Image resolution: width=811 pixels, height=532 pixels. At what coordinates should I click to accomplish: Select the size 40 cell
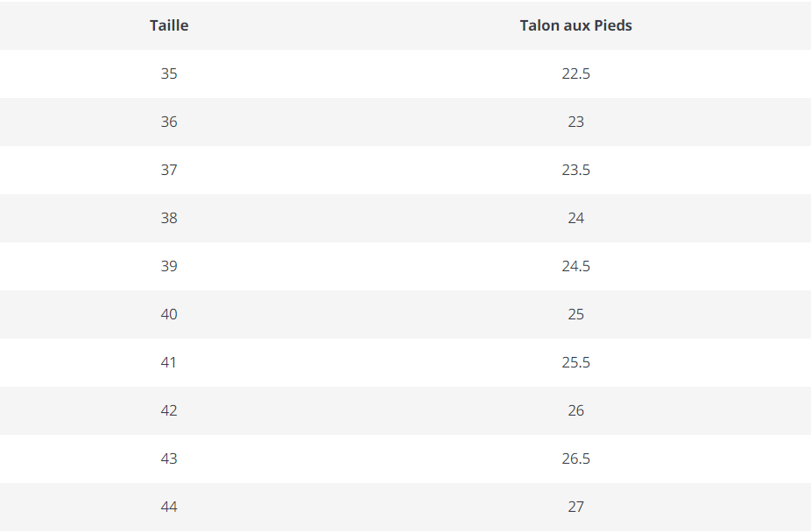pyautogui.click(x=169, y=314)
